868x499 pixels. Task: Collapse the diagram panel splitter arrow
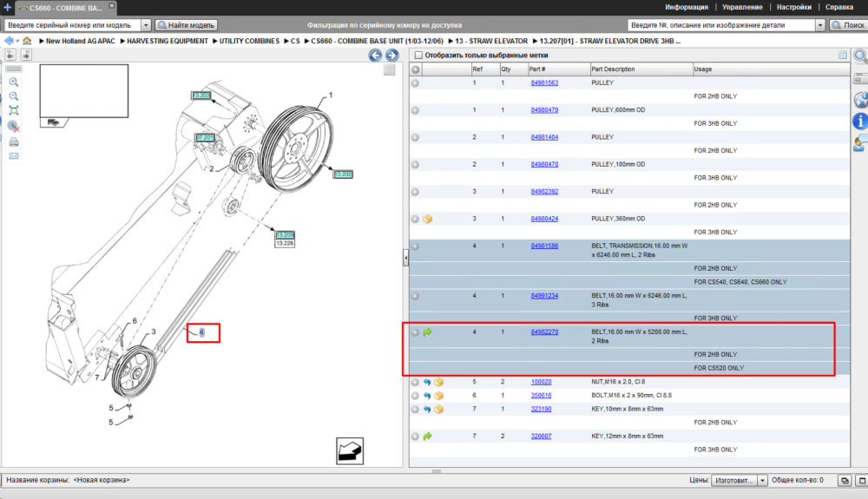pos(405,258)
